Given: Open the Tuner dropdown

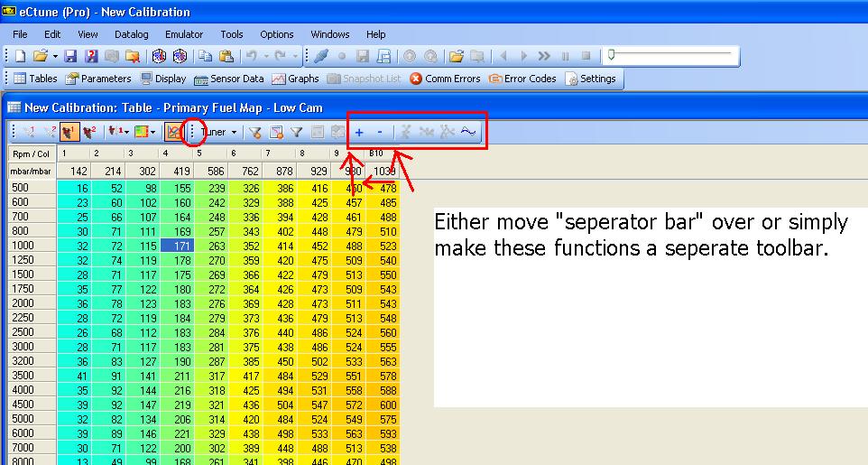Looking at the screenshot, I should click(219, 132).
